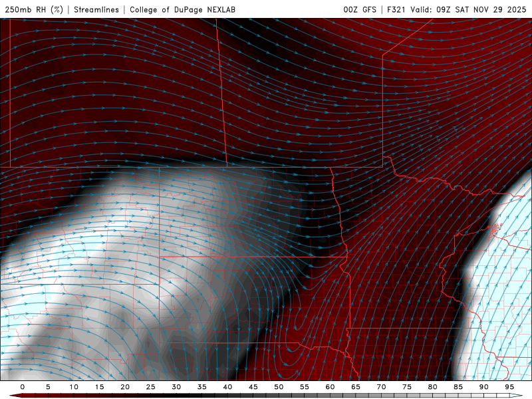Click the 'Streamlines' label in header
The height and width of the screenshot is (399, 532).
96,9
